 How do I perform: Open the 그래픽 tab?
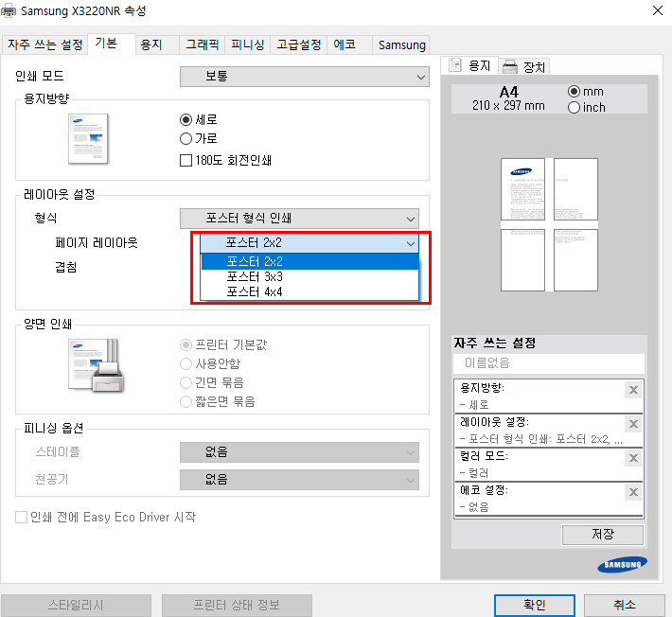pos(202,44)
